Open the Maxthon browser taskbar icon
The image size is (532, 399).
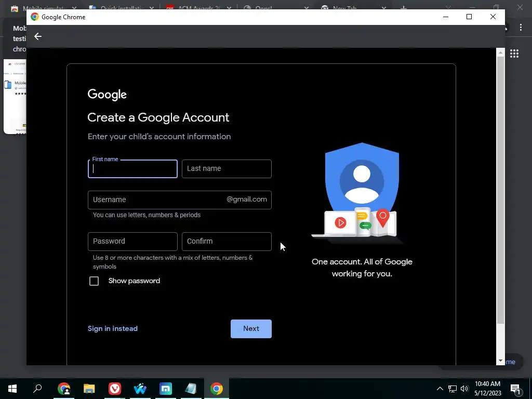click(x=166, y=389)
